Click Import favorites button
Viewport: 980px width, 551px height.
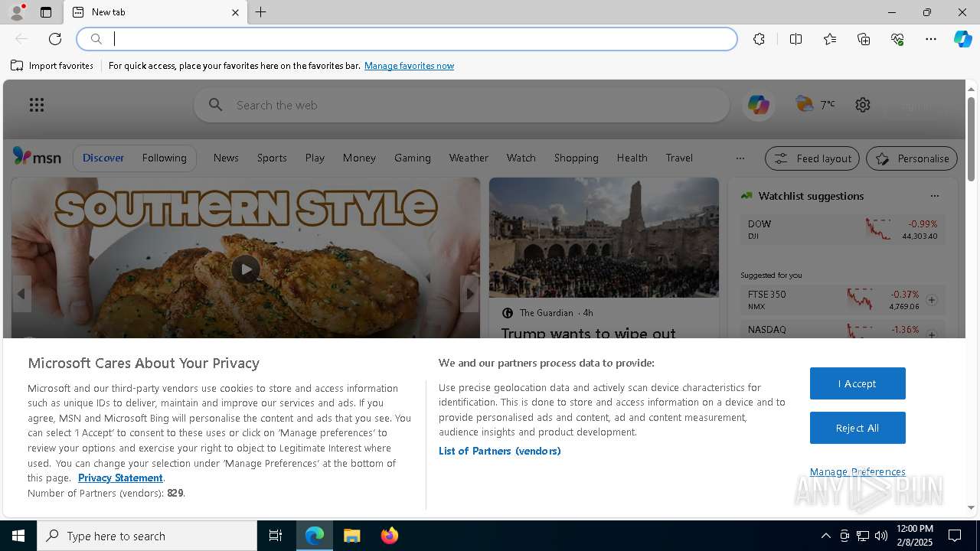tap(52, 66)
